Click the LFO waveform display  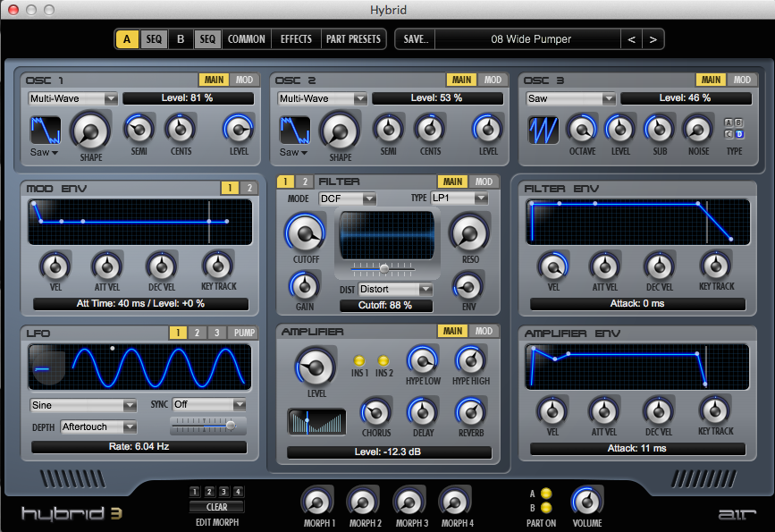139,367
